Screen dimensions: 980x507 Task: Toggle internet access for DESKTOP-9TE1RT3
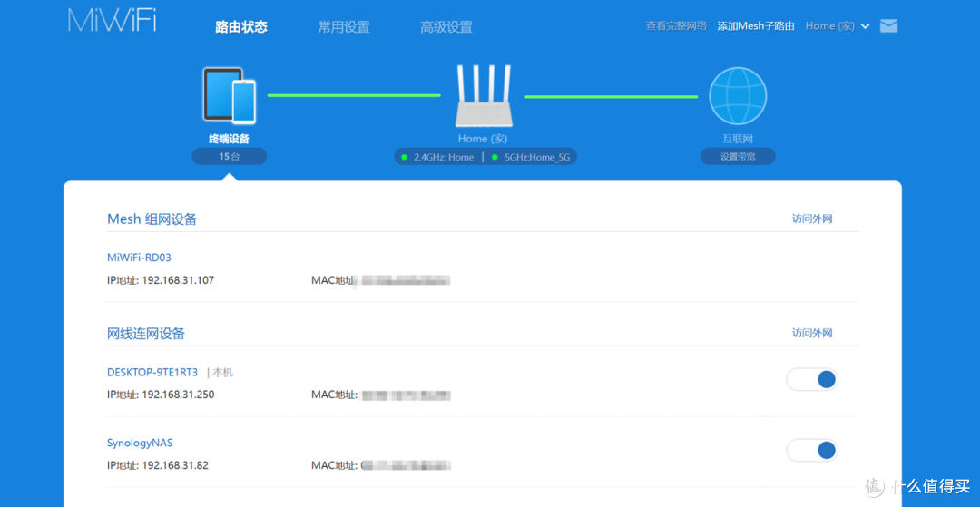pos(811,379)
